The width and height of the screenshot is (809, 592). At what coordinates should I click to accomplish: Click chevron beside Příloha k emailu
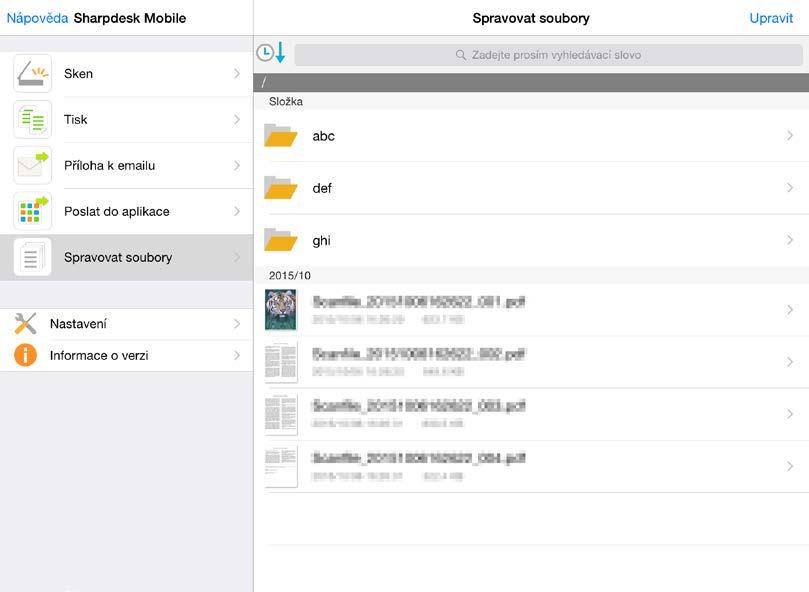[237, 165]
